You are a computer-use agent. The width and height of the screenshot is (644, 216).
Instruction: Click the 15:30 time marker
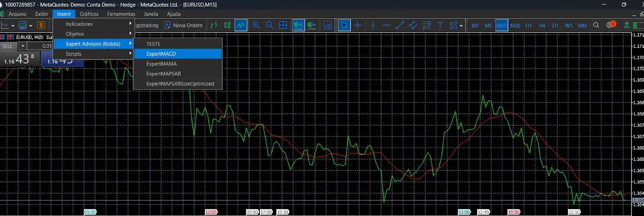coord(514,212)
